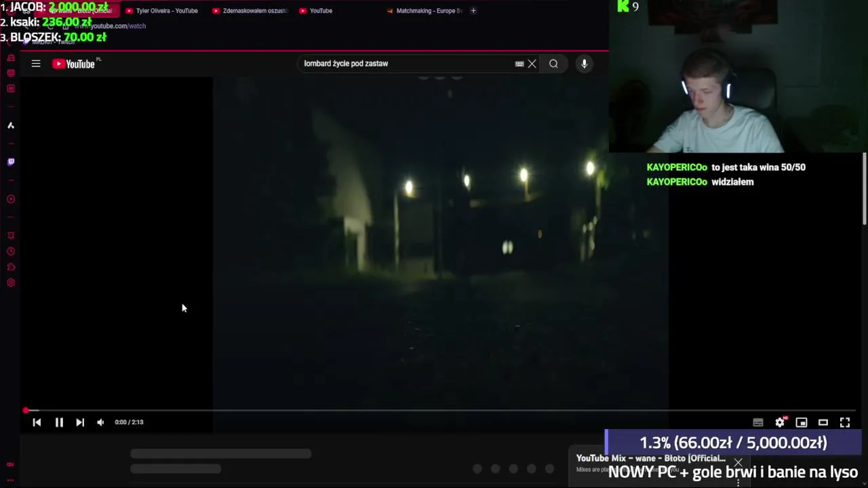Skip to next video

[80, 422]
